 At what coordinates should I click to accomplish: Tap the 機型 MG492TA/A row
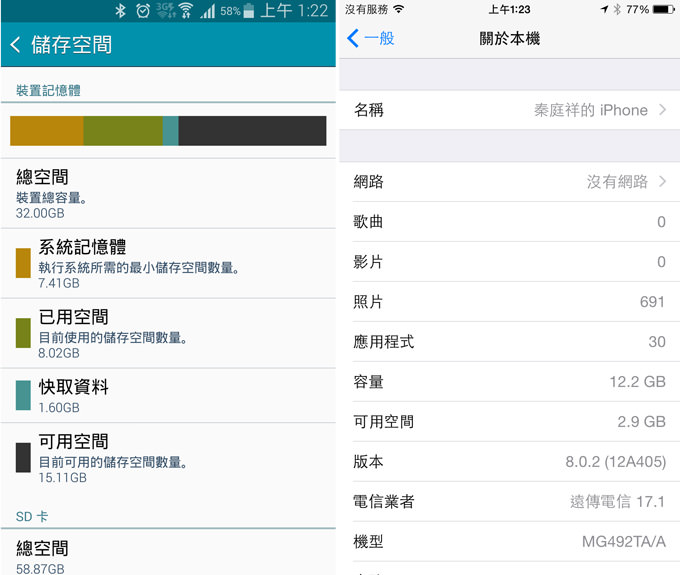[x=509, y=542]
